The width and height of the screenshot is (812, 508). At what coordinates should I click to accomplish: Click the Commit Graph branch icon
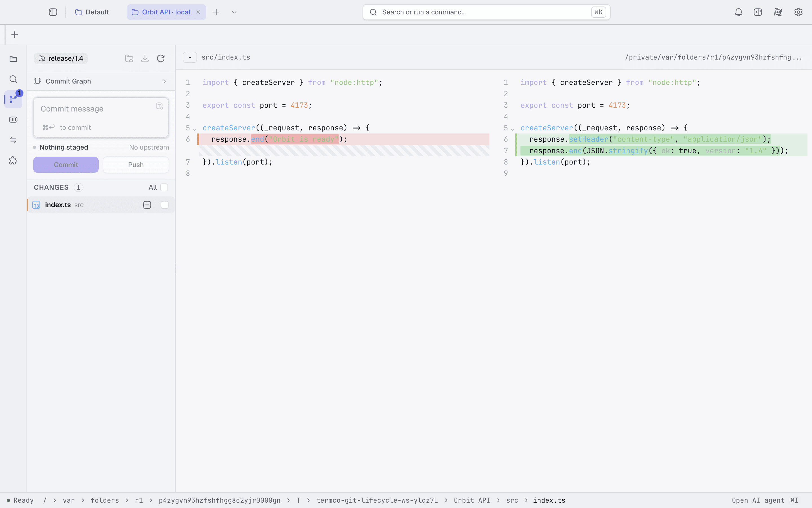coord(37,81)
